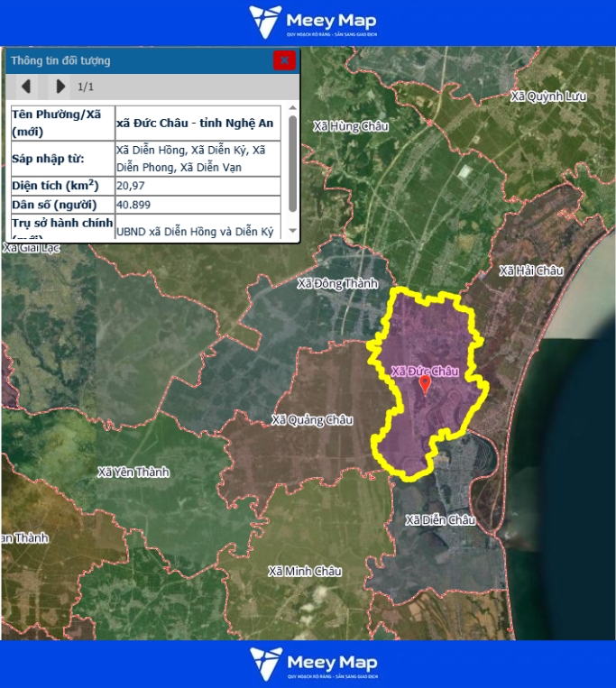Select Xã Đông Thành region label
The image size is (616, 688).
337,284
